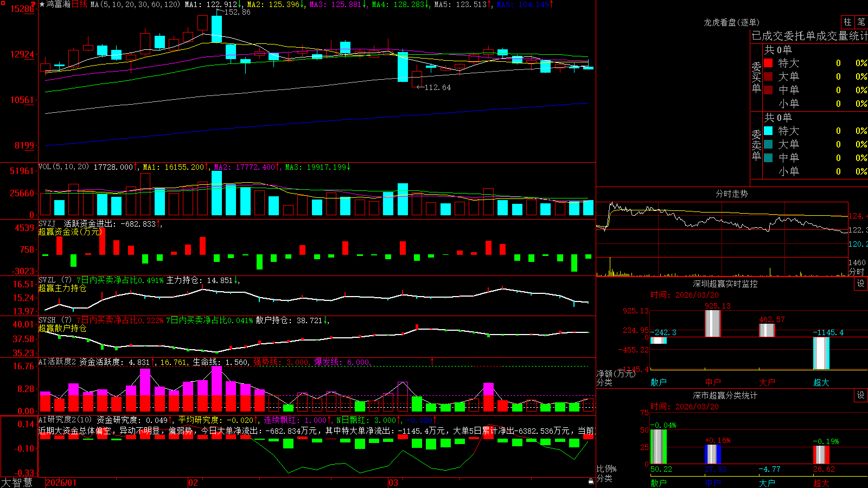868x488 pixels.
Task: Click the 03 month marker on time axis
Action: [393, 483]
